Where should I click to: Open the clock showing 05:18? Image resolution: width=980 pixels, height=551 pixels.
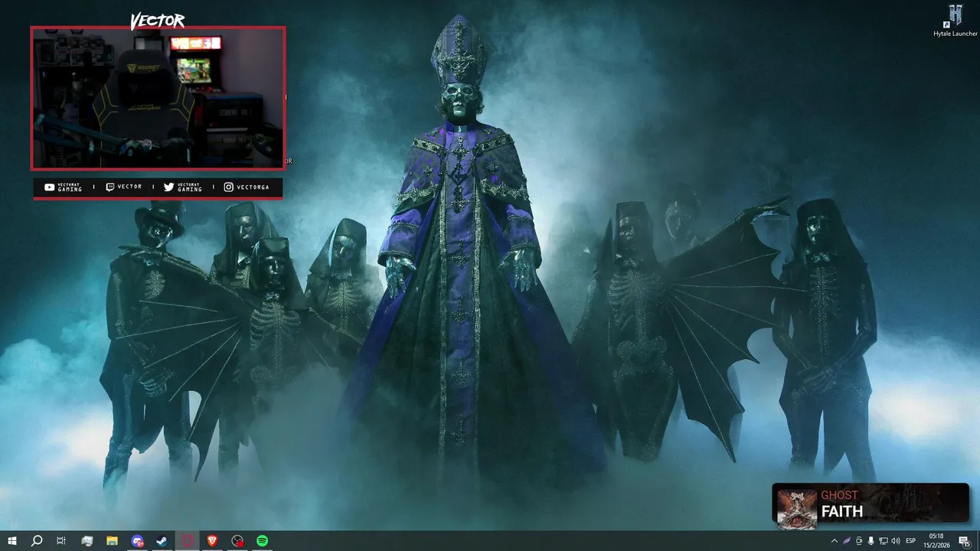click(936, 540)
